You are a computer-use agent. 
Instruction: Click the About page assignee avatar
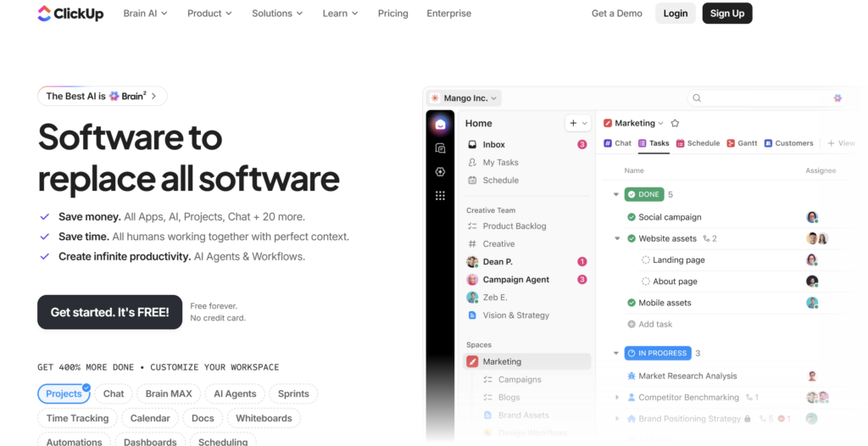click(811, 282)
